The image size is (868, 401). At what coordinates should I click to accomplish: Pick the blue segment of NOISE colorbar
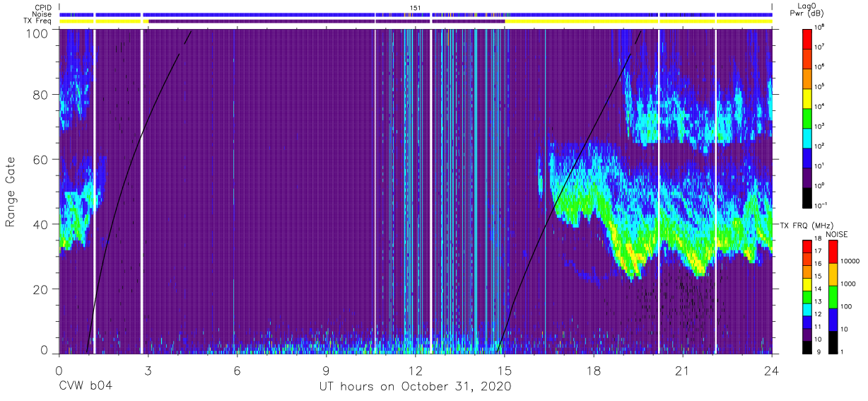(833, 319)
